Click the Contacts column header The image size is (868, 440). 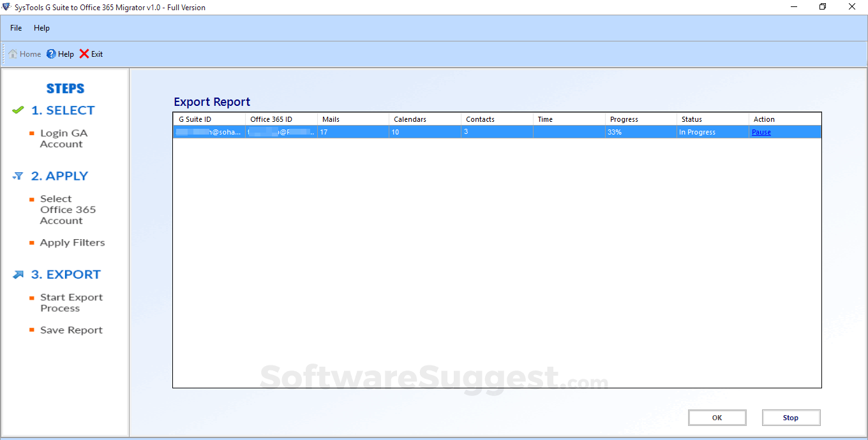coord(497,119)
